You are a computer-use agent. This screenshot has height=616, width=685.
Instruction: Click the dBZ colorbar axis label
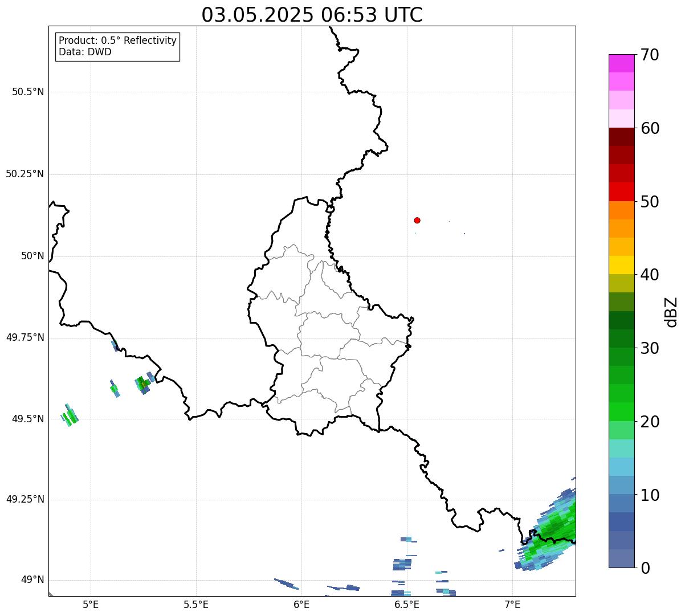671,311
